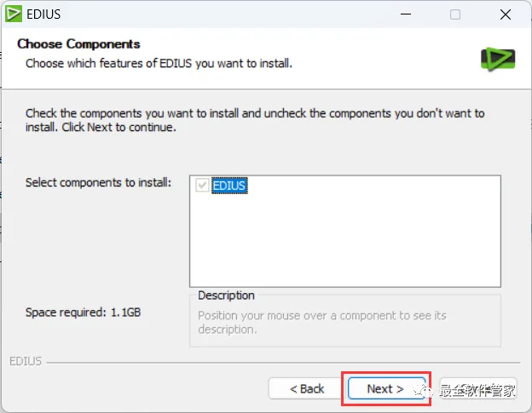
Task: Click 'Select components to install:' label
Action: [98, 182]
